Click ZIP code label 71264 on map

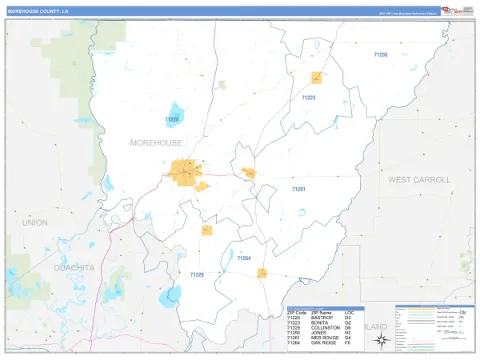pos(244,258)
